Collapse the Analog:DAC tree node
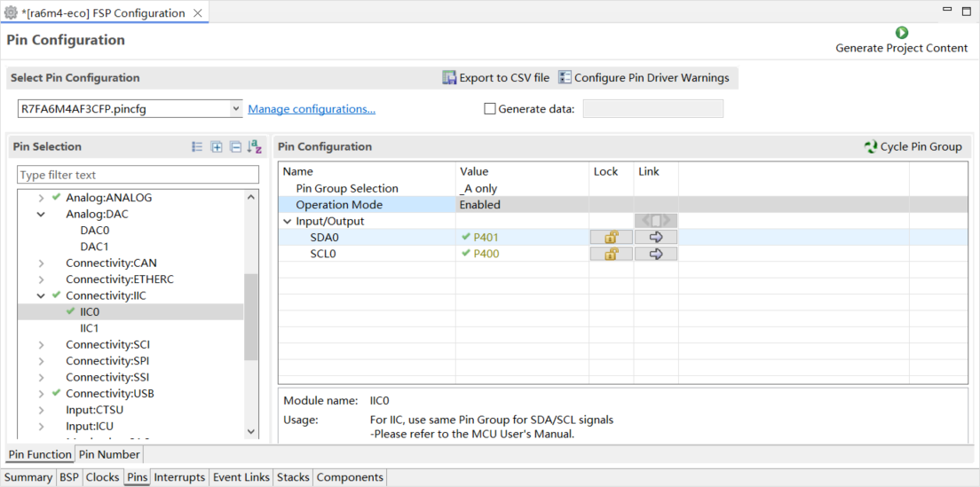Viewport: 980px width, 487px height. [x=41, y=215]
